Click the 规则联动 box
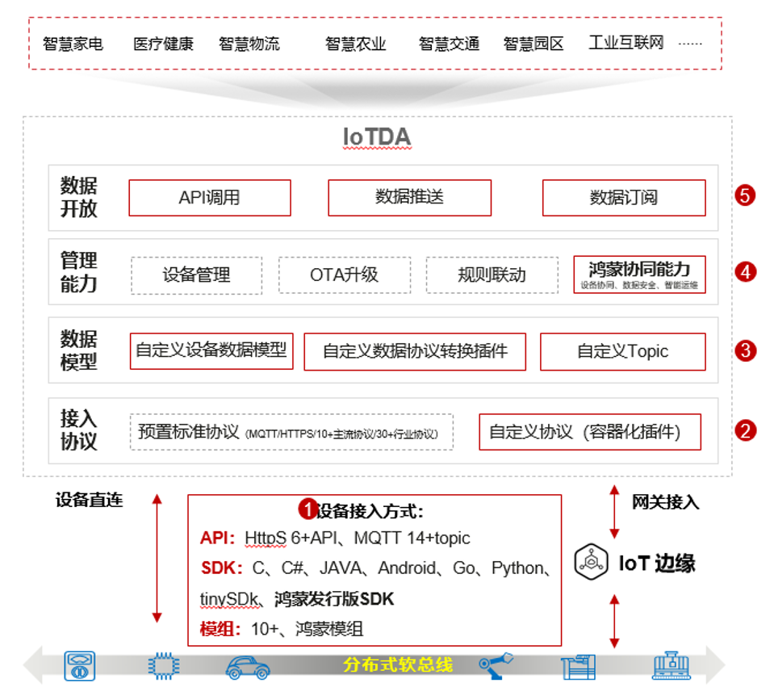This screenshot has height=700, width=774. 492,275
